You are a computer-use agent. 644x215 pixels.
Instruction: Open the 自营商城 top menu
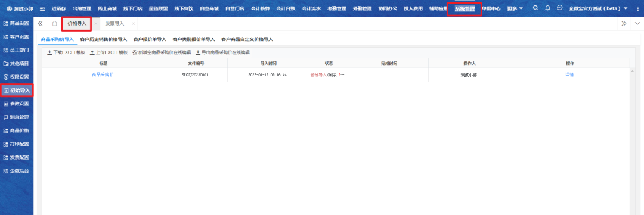[x=209, y=8]
